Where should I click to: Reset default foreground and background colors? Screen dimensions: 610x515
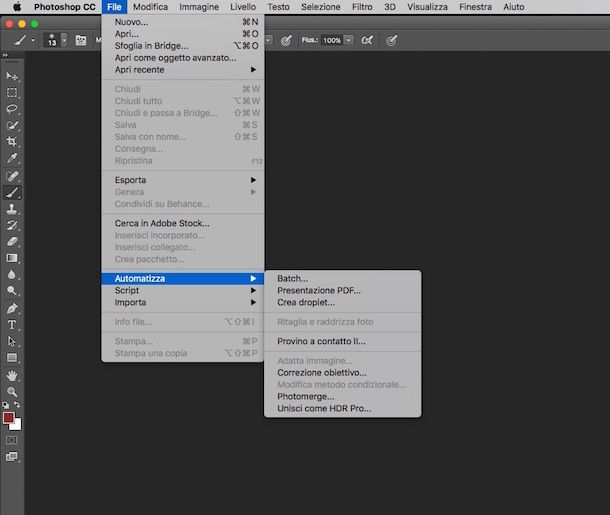click(5, 405)
